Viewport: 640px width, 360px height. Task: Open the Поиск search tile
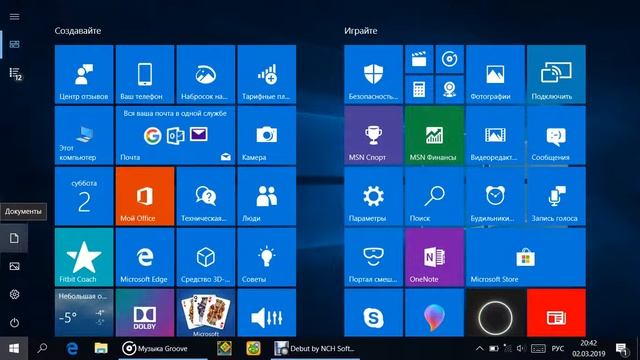[434, 196]
